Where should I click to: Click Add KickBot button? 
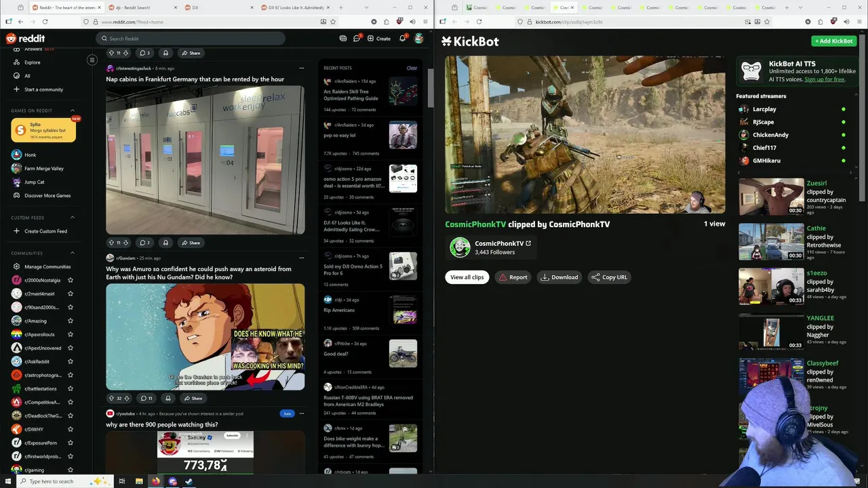834,41
